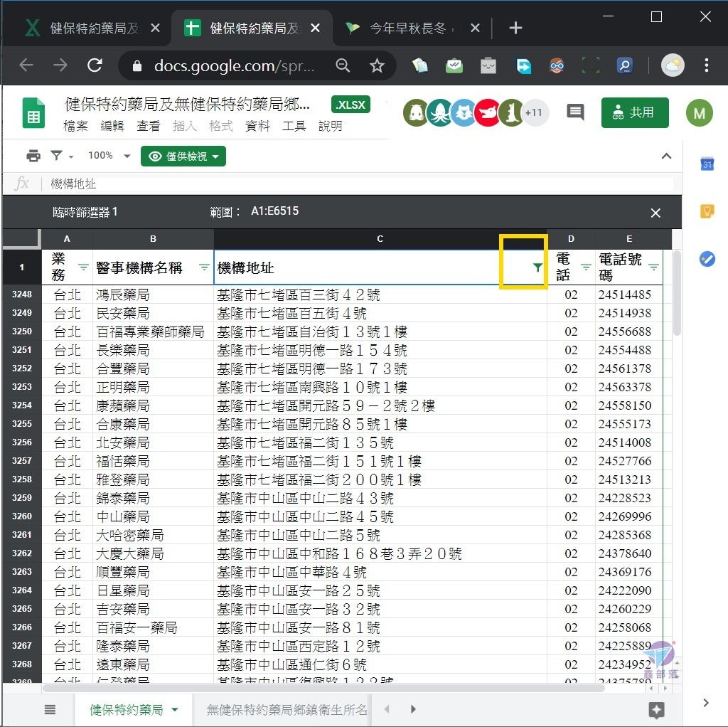This screenshot has height=727, width=728.
Task: Open Google Keep side panel icon
Action: pos(707,211)
